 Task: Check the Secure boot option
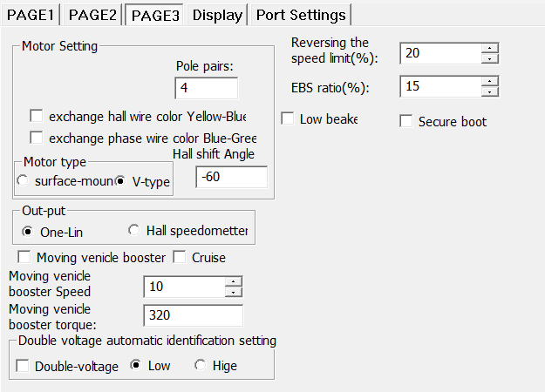[x=406, y=121]
